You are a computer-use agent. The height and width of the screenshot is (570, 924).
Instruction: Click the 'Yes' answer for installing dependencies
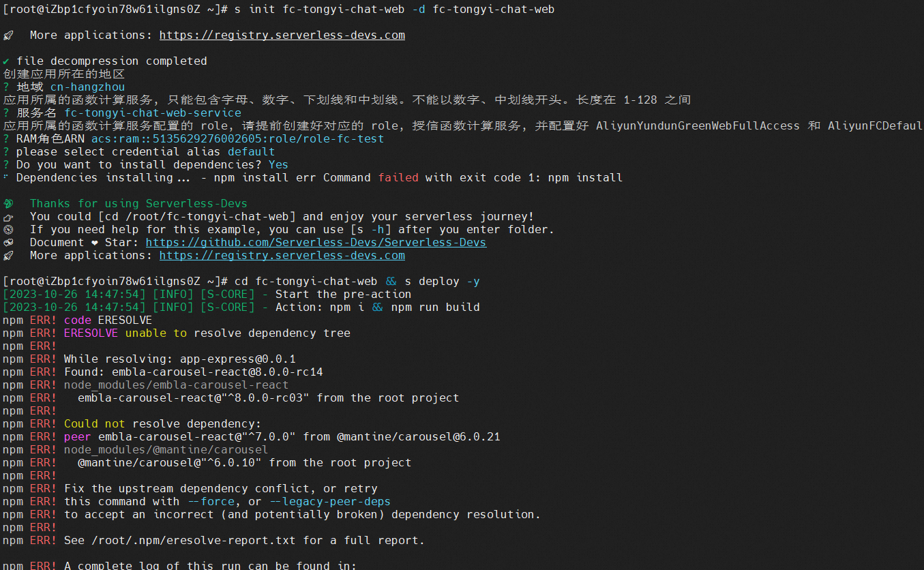coord(279,165)
